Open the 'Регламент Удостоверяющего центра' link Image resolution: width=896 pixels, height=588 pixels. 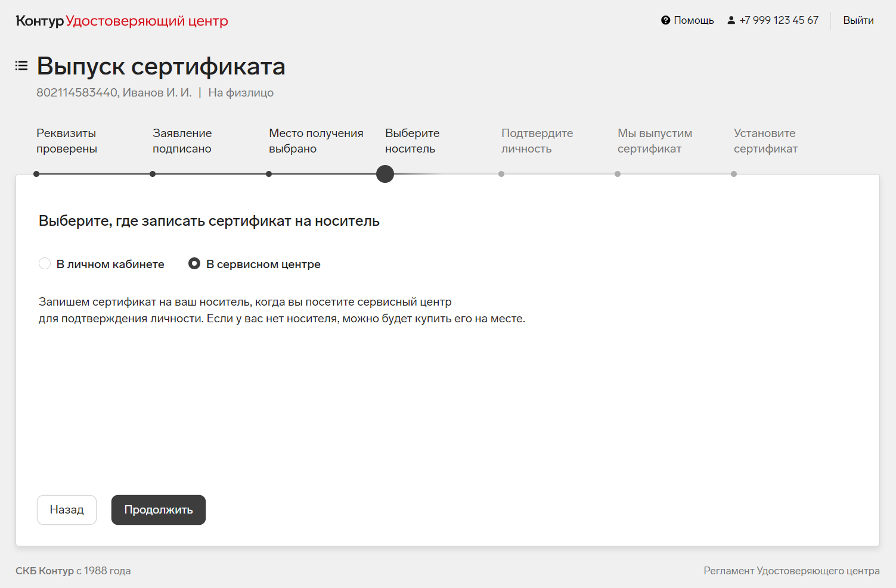point(792,571)
